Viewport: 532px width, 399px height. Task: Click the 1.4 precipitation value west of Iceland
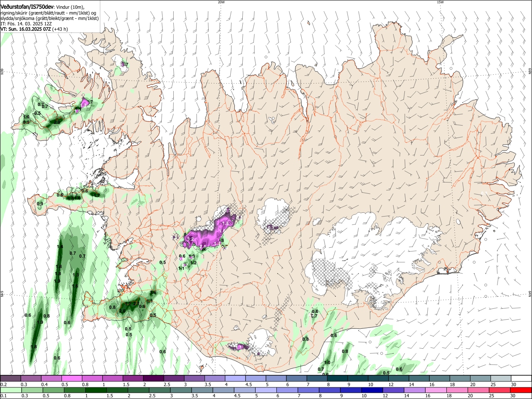pyautogui.click(x=59, y=247)
